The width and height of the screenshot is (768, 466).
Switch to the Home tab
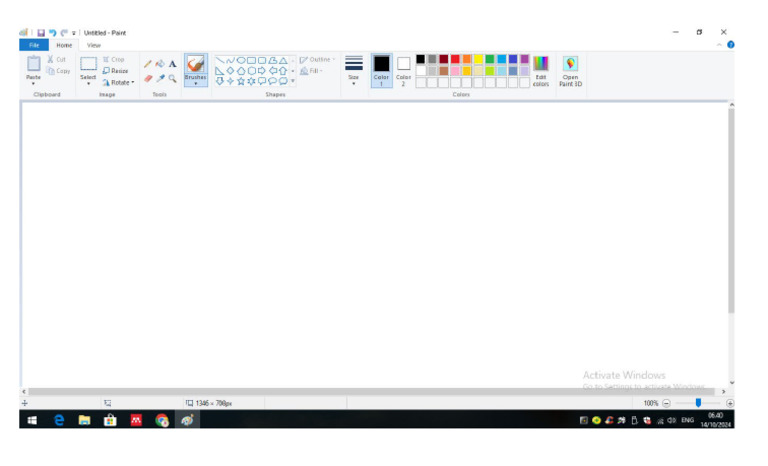point(64,45)
